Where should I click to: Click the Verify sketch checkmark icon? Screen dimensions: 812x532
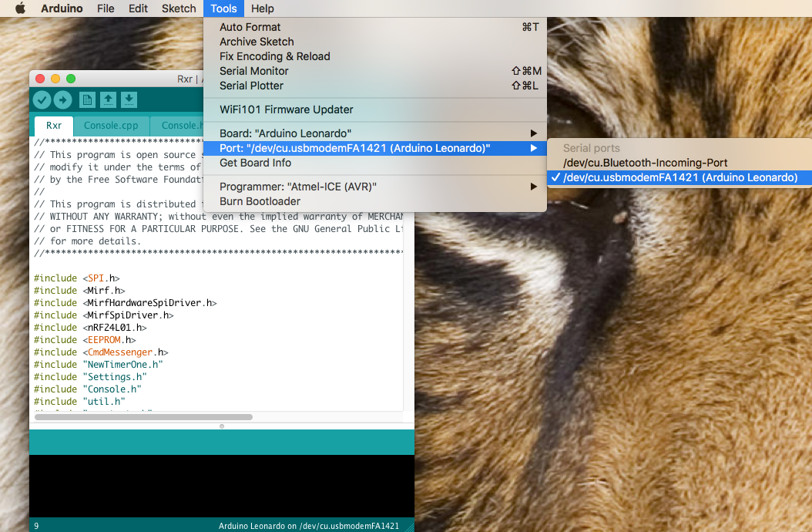click(x=42, y=99)
